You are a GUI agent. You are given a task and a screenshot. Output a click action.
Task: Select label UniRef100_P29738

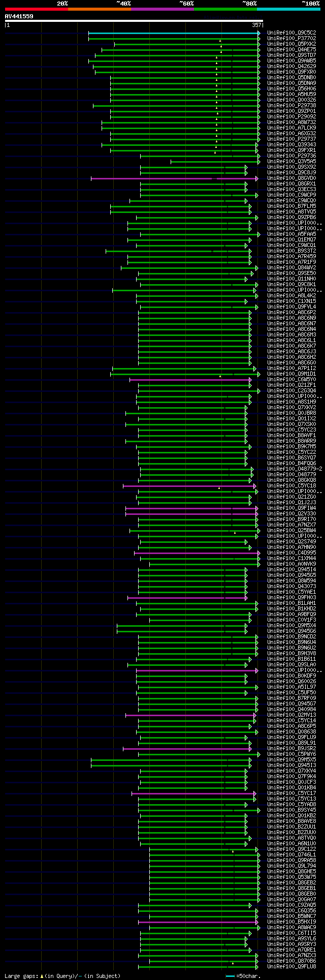[x=291, y=106]
